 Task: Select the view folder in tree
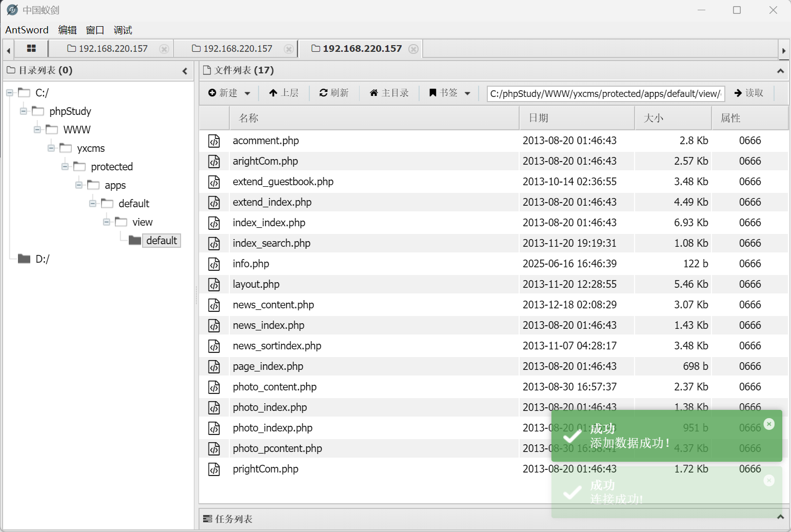pyautogui.click(x=142, y=222)
